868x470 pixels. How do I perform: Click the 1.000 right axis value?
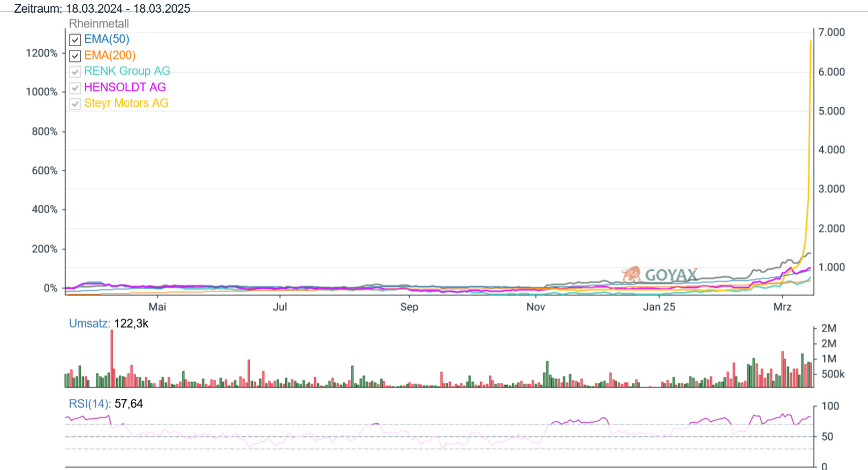coord(831,267)
